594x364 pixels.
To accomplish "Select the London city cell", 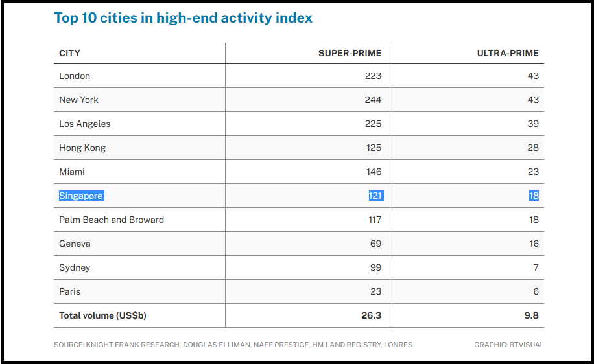I will [75, 76].
